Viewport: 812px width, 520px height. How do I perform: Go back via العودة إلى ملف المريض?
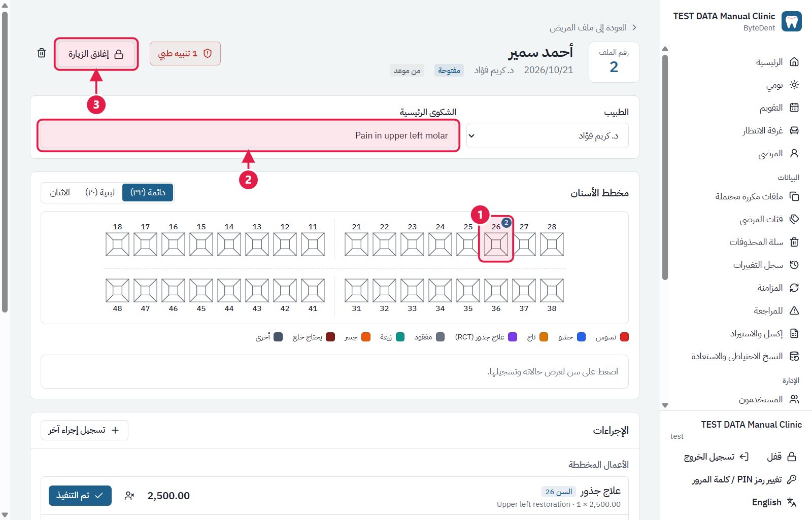pyautogui.click(x=593, y=27)
